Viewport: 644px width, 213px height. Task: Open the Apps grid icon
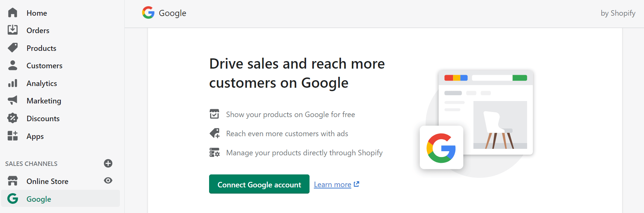coord(13,136)
